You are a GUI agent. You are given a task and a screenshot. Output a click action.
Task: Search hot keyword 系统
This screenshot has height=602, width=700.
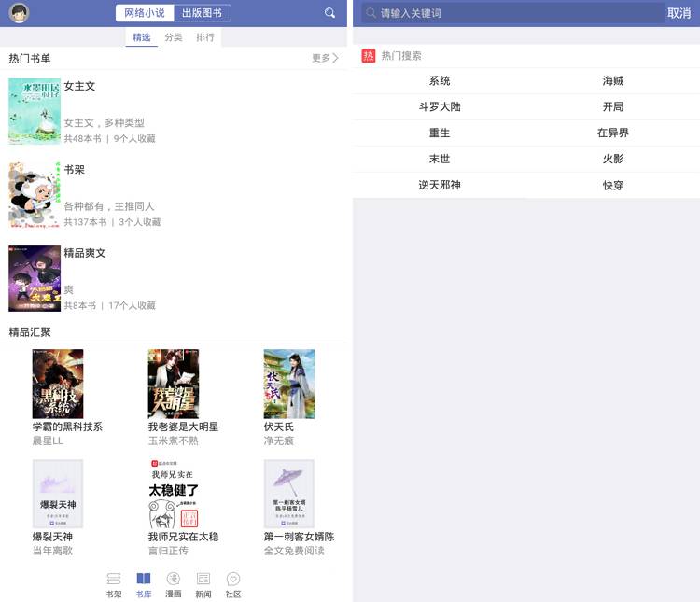tap(440, 81)
